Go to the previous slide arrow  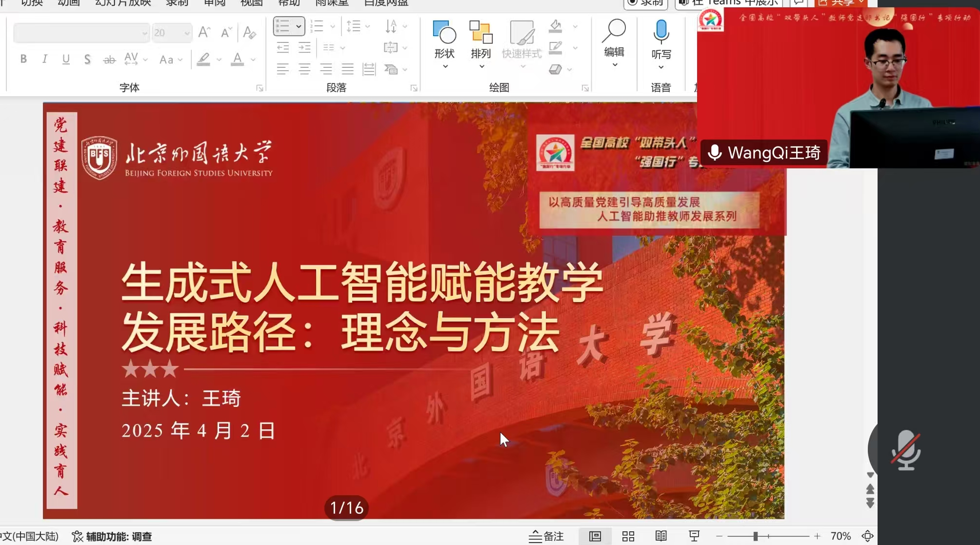[x=870, y=489]
